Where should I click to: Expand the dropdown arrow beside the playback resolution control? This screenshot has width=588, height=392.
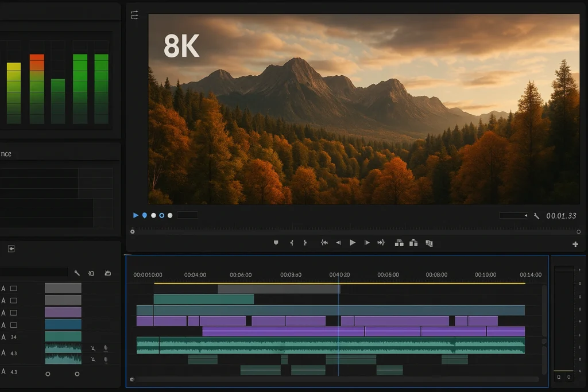526,215
